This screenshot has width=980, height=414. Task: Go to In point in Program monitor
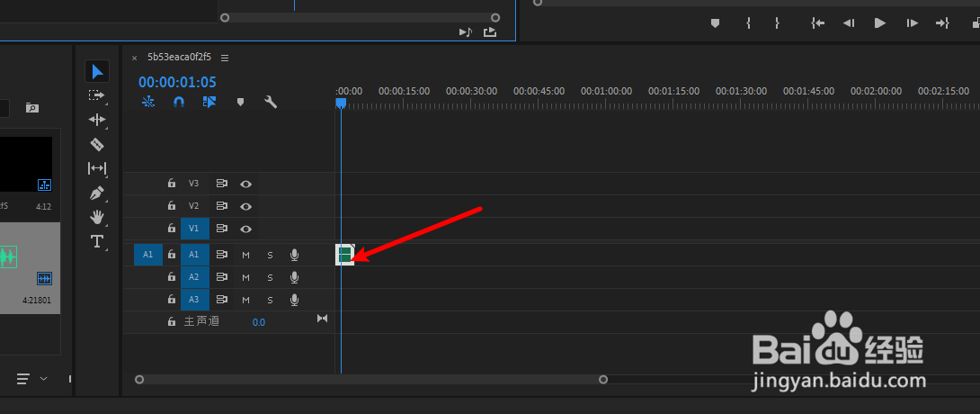(x=817, y=23)
